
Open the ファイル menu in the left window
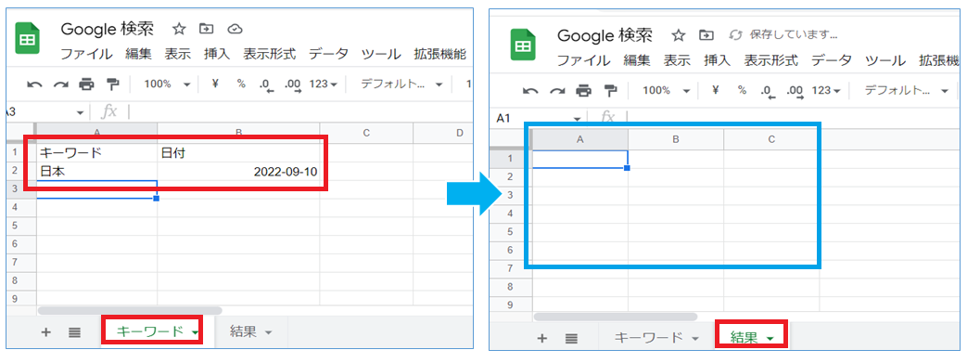(86, 55)
